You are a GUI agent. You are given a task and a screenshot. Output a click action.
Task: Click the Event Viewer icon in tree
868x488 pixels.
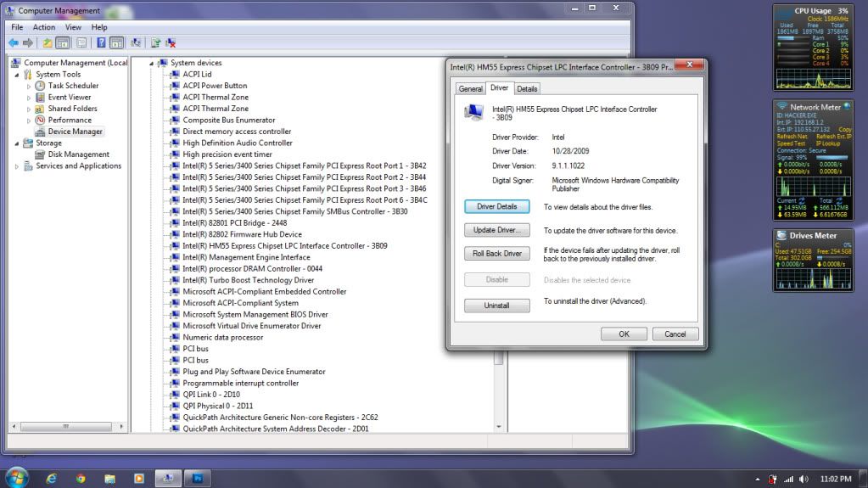click(x=40, y=97)
